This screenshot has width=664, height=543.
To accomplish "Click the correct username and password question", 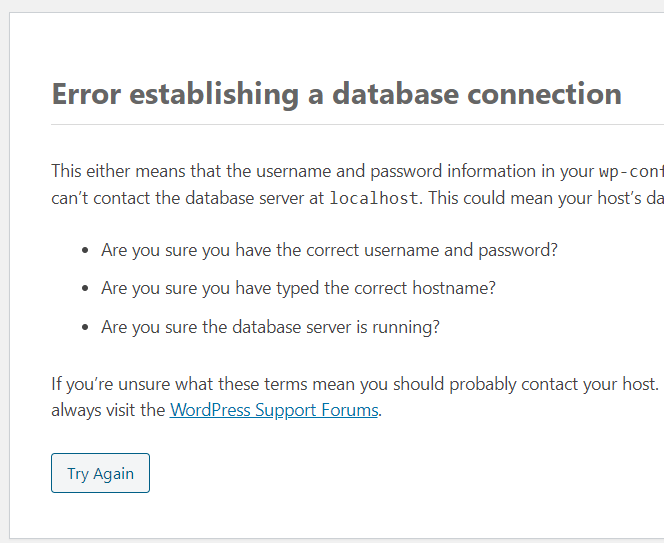I will 329,249.
